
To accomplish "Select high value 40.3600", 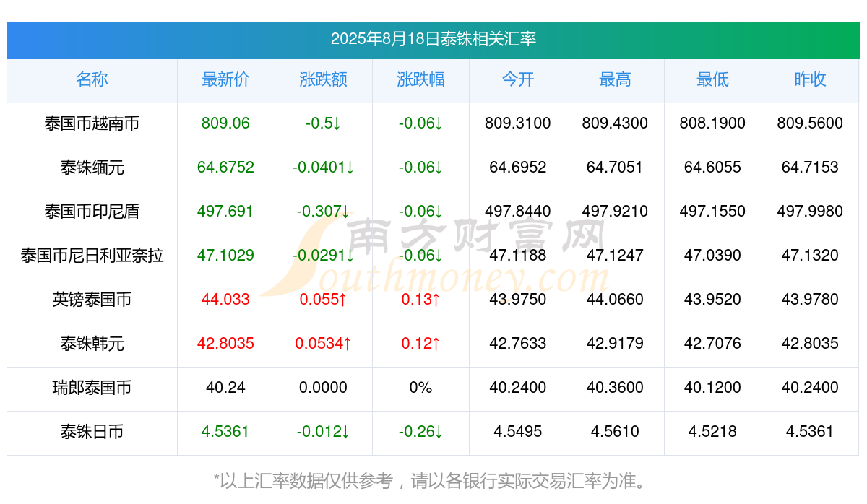I will (615, 388).
